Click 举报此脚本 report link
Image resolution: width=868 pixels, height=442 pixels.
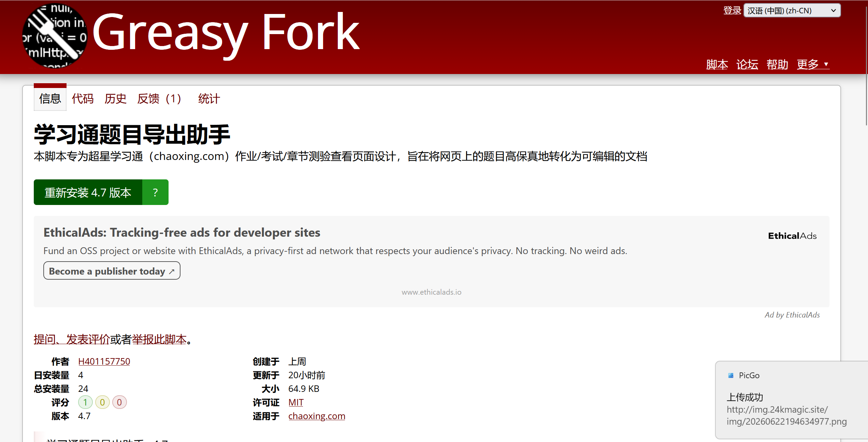(x=159, y=339)
